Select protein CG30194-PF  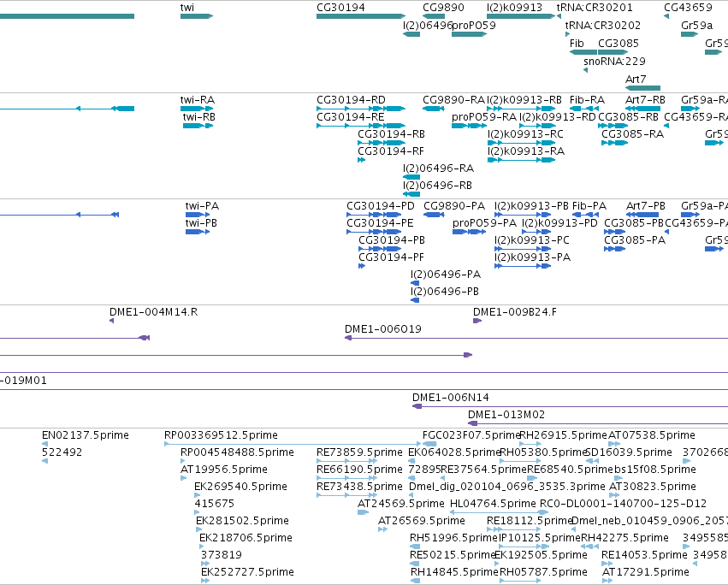coord(391,257)
